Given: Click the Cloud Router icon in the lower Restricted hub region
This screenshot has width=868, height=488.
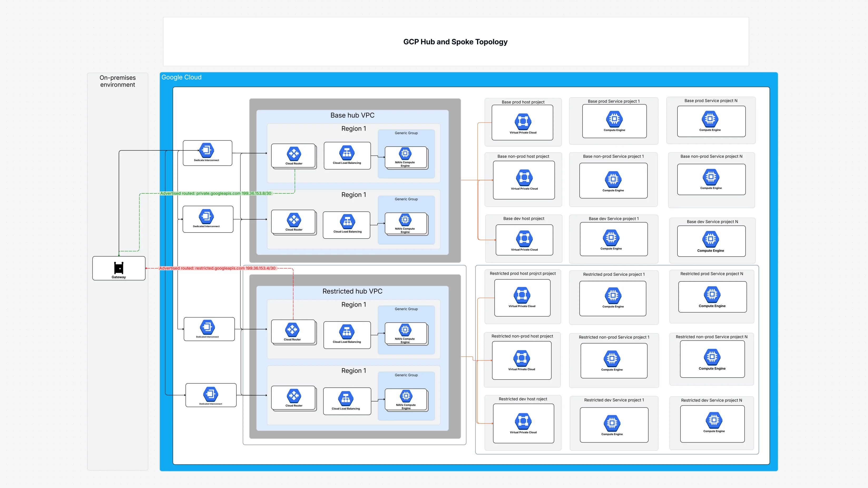Looking at the screenshot, I should tap(293, 396).
